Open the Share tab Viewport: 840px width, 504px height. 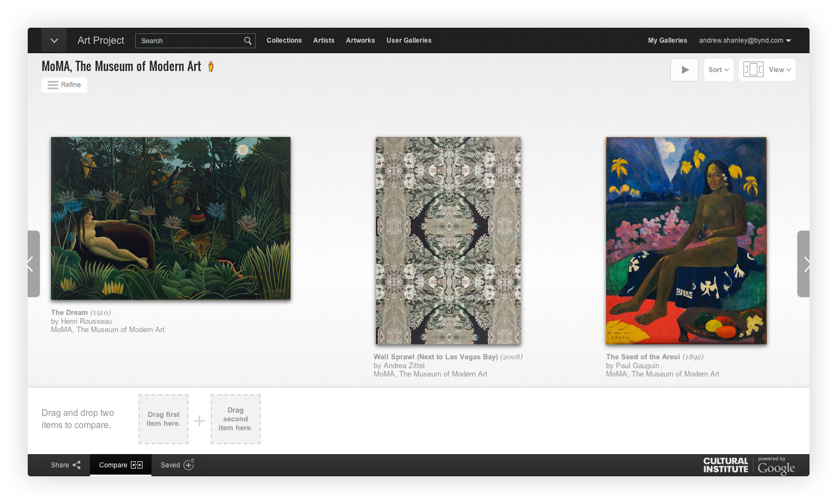pos(66,465)
